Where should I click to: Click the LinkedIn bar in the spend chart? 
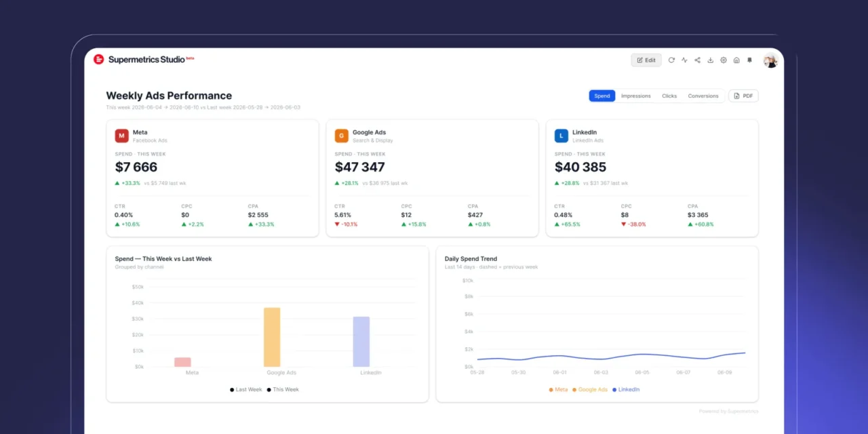coord(361,342)
